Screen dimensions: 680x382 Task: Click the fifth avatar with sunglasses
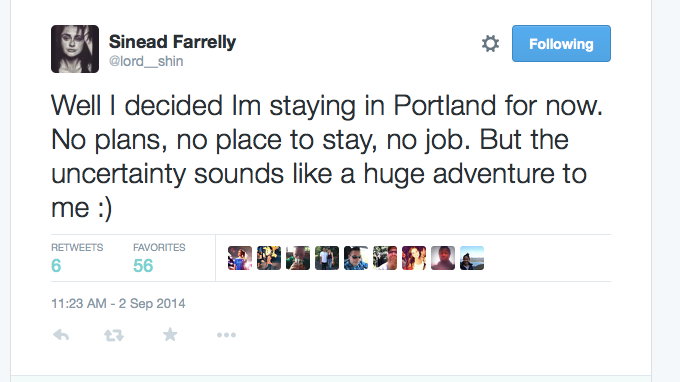point(356,258)
